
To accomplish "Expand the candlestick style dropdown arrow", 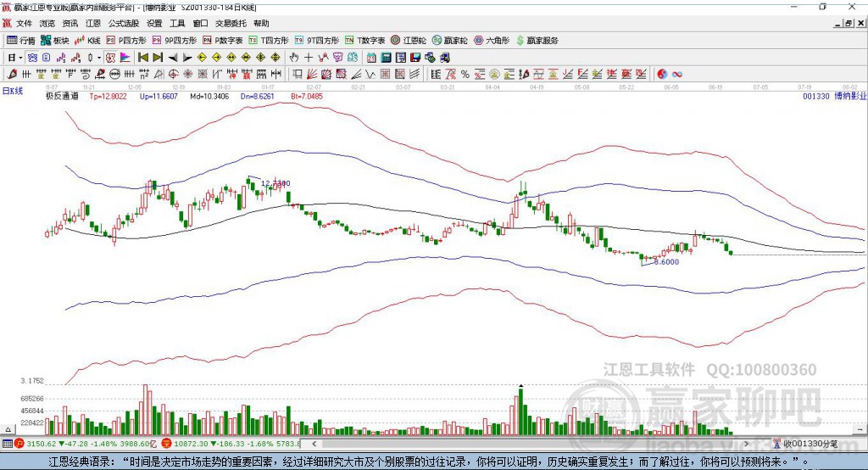I will point(99,57).
